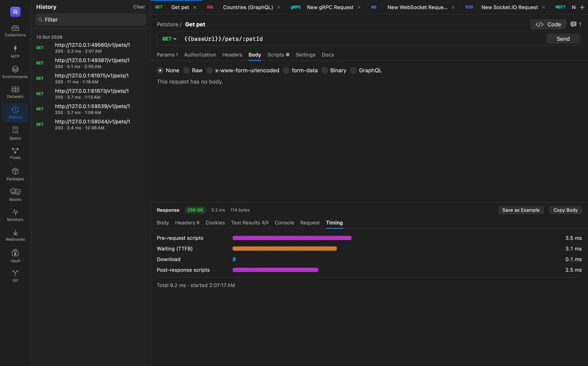Click Save as Example
The image size is (588, 366).
click(x=521, y=210)
